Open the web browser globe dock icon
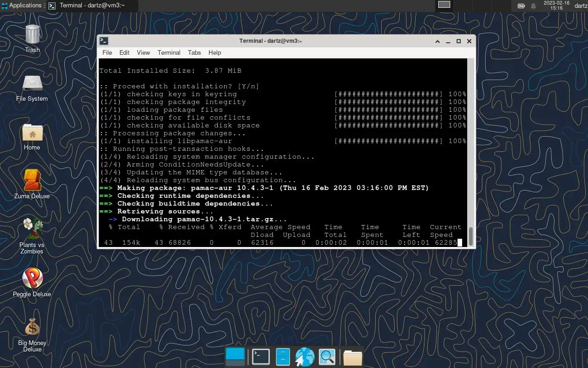Image resolution: width=588 pixels, height=368 pixels. pyautogui.click(x=305, y=357)
